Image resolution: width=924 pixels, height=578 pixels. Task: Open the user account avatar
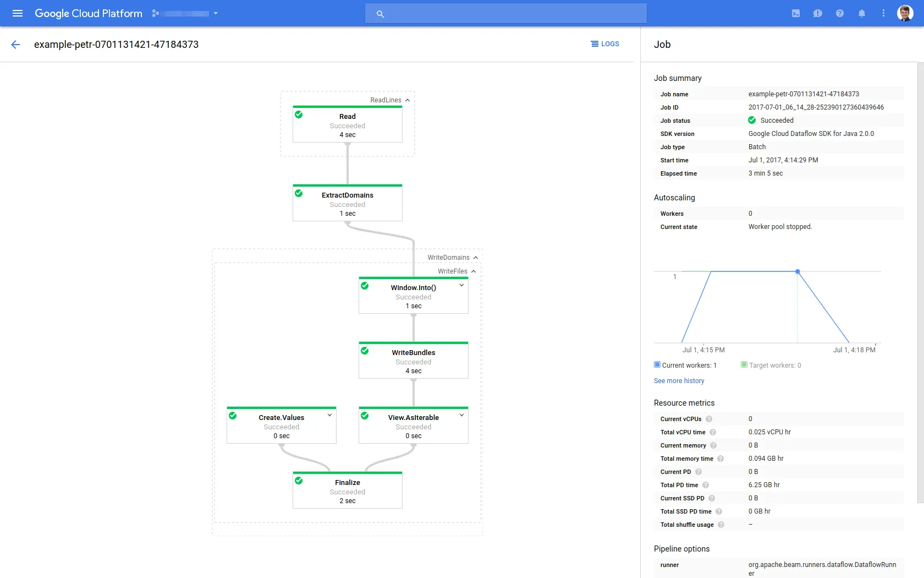pyautogui.click(x=905, y=13)
